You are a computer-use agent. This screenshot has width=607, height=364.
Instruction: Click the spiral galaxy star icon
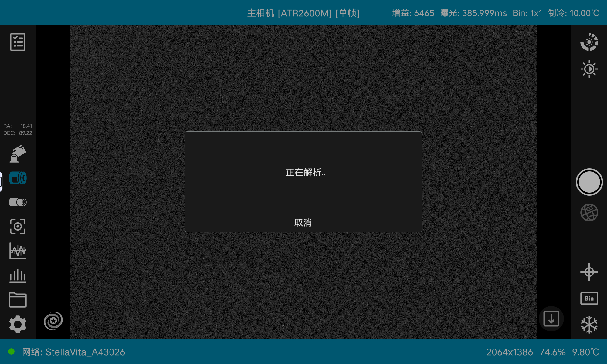[x=53, y=321]
